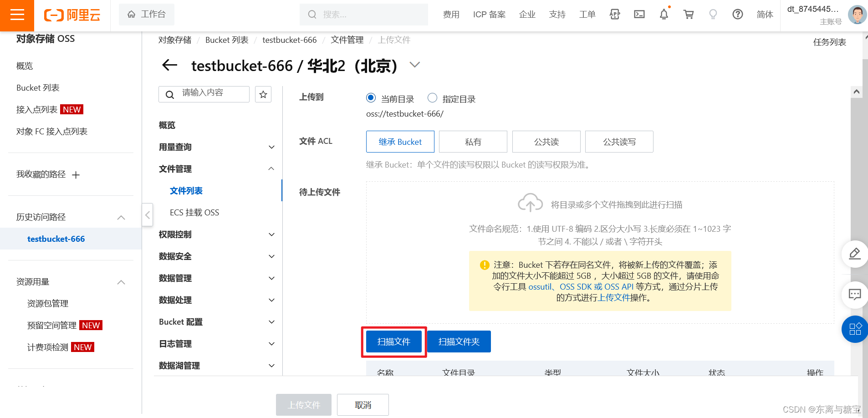Expand 数据管理 section
Viewport: 868px width, 418px height.
coord(217,278)
